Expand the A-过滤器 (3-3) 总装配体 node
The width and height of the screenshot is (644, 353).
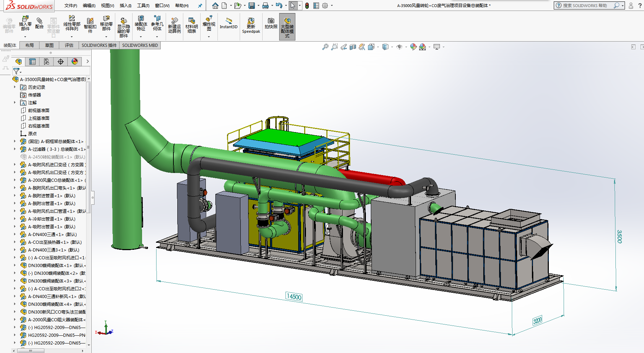point(15,149)
